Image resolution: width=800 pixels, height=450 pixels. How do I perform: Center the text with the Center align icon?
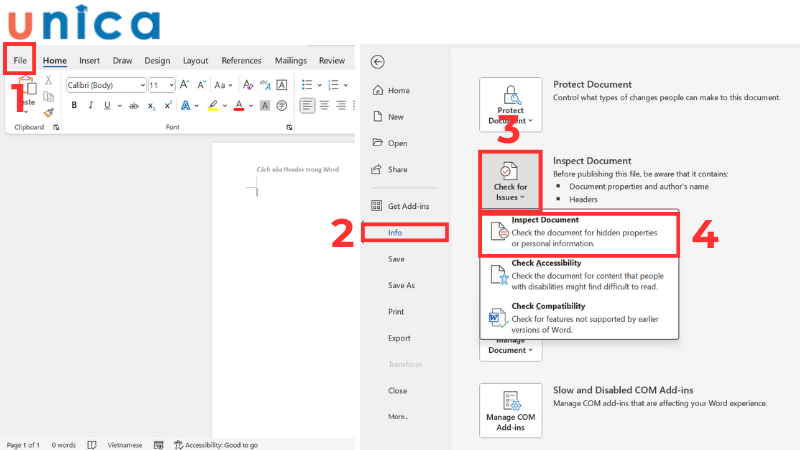(x=324, y=106)
